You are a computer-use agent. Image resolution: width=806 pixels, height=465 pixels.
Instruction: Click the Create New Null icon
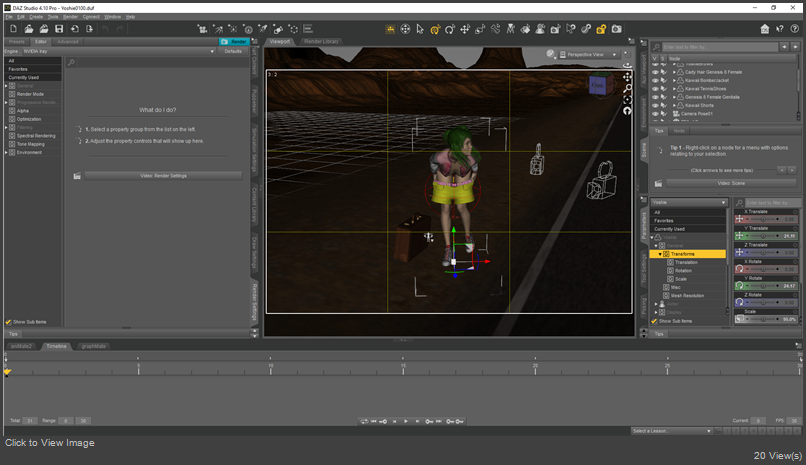click(293, 29)
